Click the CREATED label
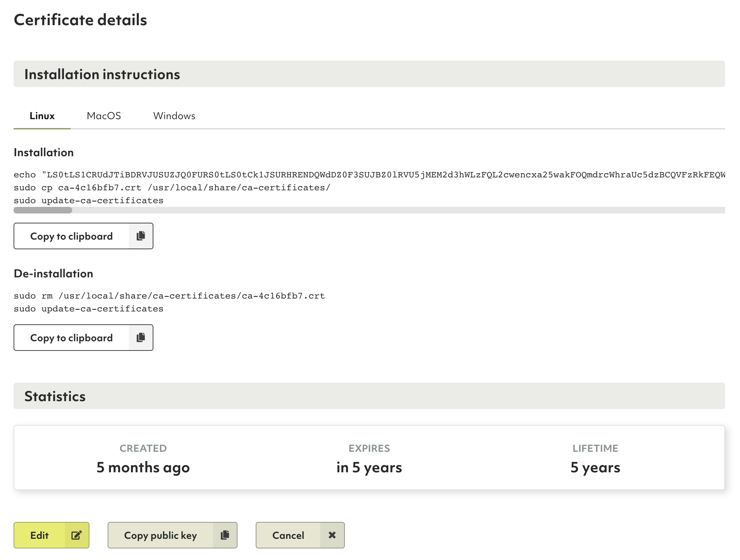The height and width of the screenshot is (560, 740). tap(143, 448)
